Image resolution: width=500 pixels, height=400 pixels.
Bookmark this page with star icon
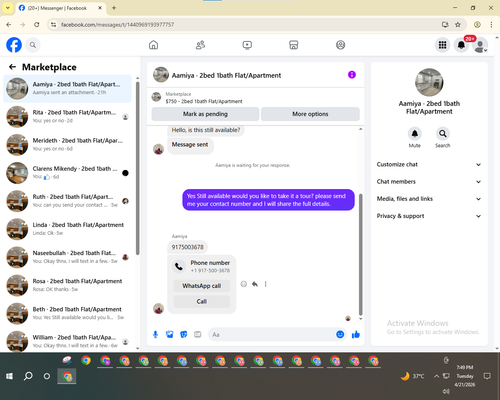[x=458, y=25]
